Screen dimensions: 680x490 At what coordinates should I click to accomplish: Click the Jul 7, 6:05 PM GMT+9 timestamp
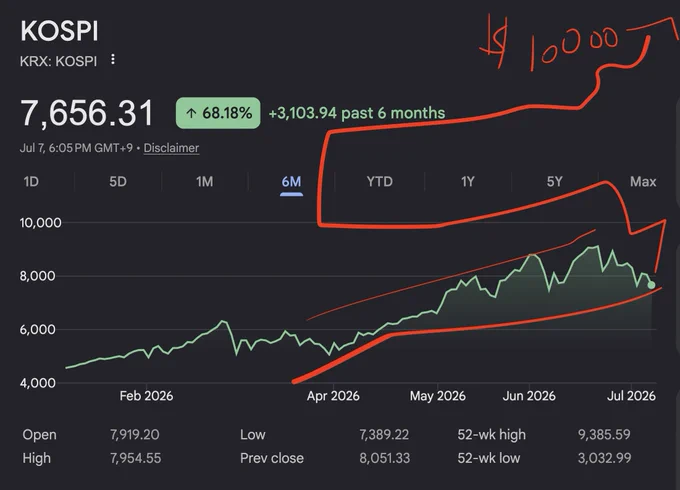76,148
